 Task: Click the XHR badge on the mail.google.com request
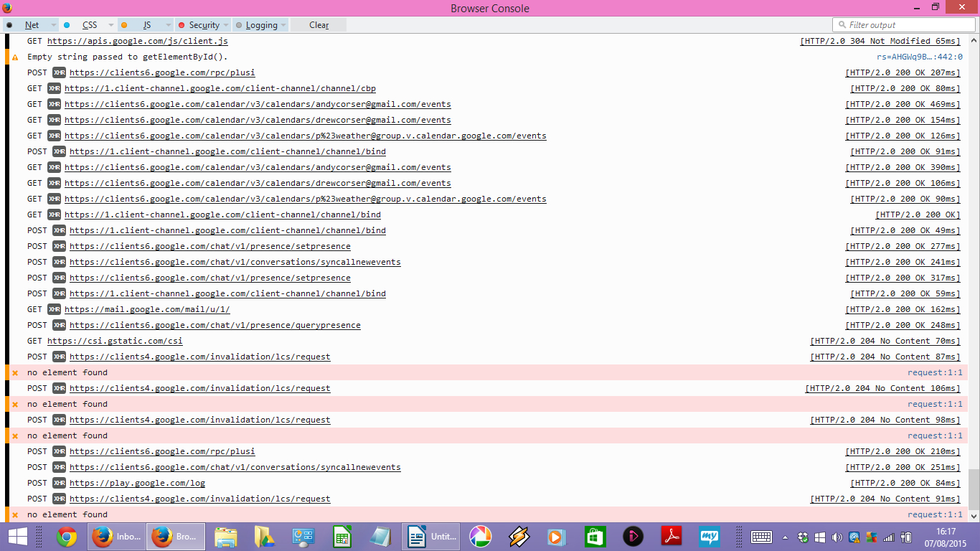click(x=55, y=309)
